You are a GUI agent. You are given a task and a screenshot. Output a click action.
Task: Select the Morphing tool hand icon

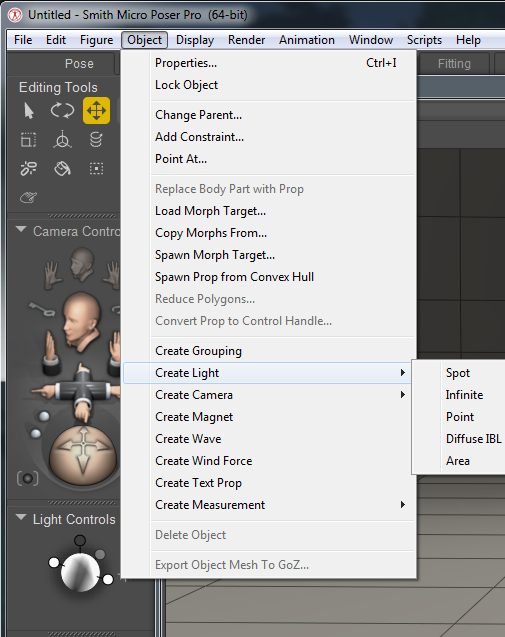(x=28, y=198)
